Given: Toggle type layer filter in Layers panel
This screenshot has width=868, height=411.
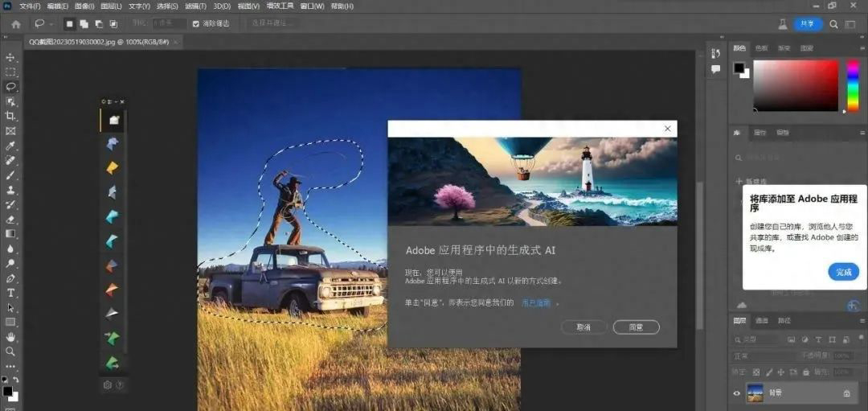Looking at the screenshot, I should click(818, 339).
